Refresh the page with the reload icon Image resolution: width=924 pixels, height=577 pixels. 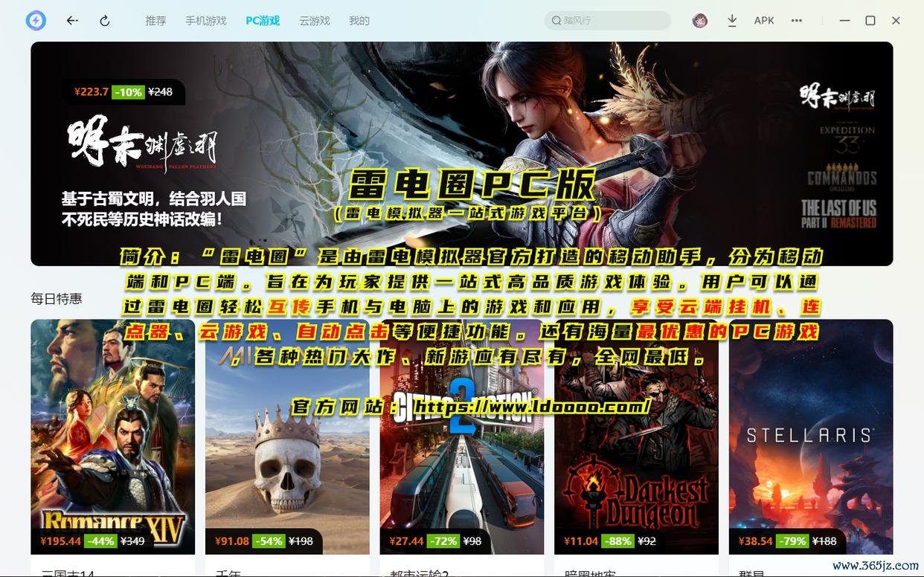(x=105, y=21)
